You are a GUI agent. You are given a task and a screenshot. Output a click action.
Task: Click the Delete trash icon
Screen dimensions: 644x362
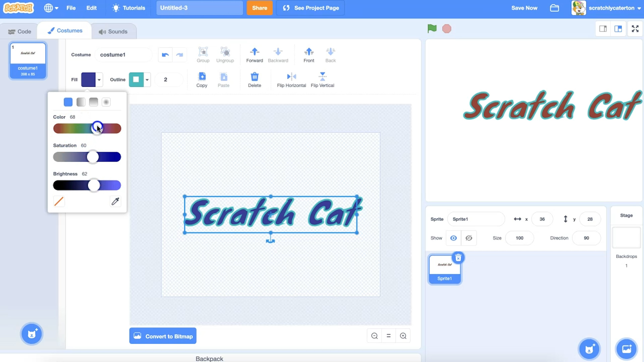[255, 80]
